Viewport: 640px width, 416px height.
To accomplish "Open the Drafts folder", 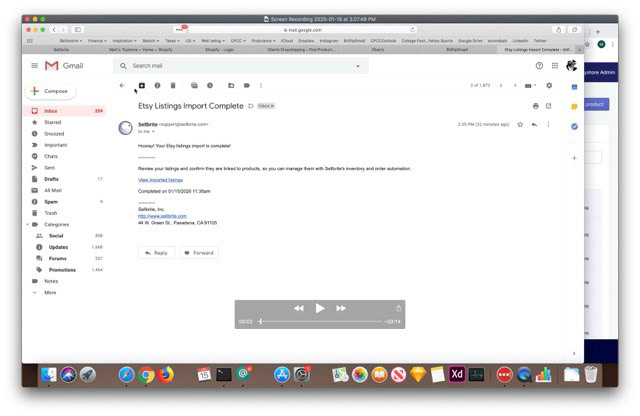I will click(65, 179).
